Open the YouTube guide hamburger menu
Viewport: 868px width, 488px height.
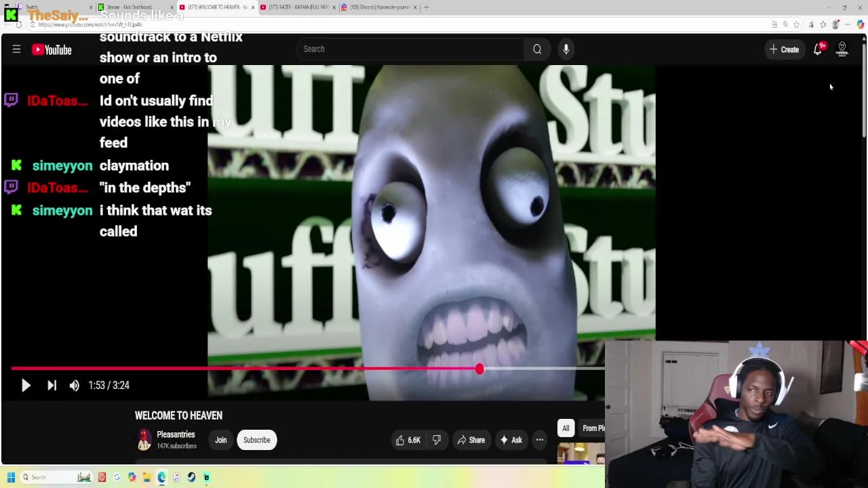pyautogui.click(x=16, y=49)
